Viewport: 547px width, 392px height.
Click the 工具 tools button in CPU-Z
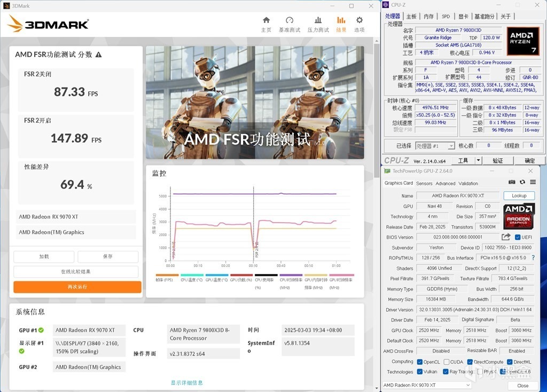(463, 160)
